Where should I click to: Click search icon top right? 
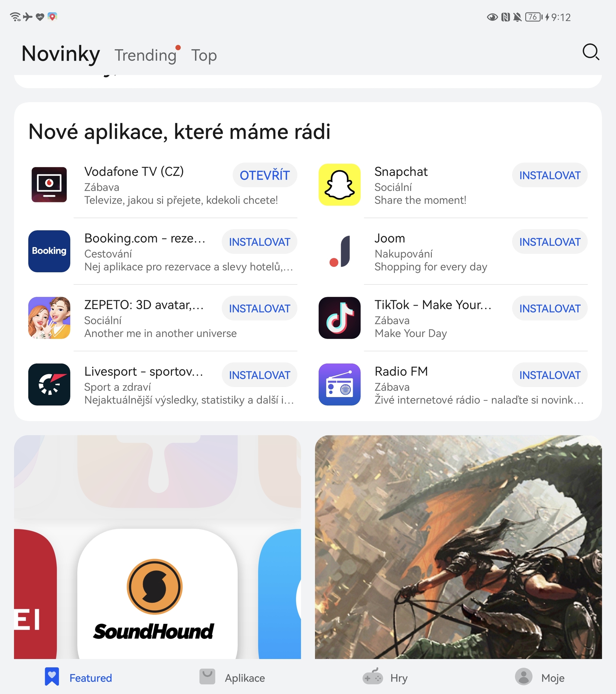(x=592, y=54)
